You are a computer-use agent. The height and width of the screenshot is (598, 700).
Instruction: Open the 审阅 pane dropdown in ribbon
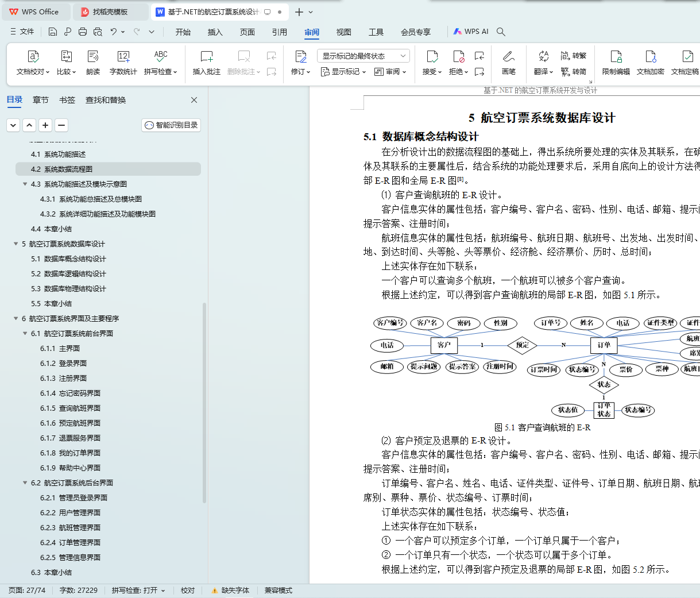coord(390,72)
